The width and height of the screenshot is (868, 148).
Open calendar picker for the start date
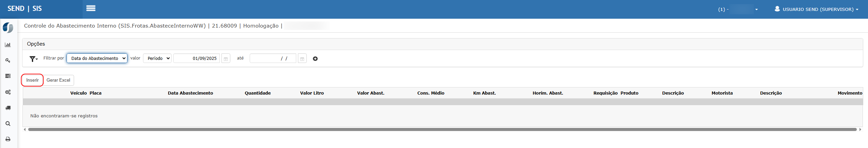(226, 59)
